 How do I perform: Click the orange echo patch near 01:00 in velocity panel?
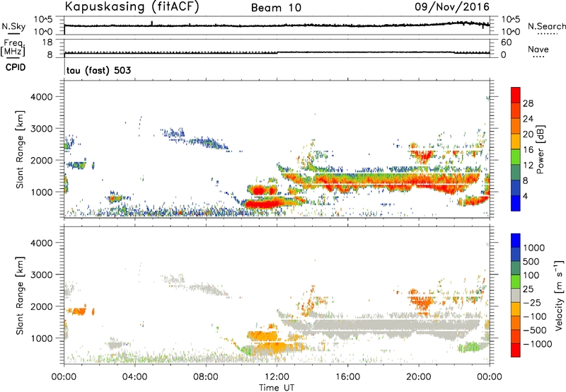point(76,311)
